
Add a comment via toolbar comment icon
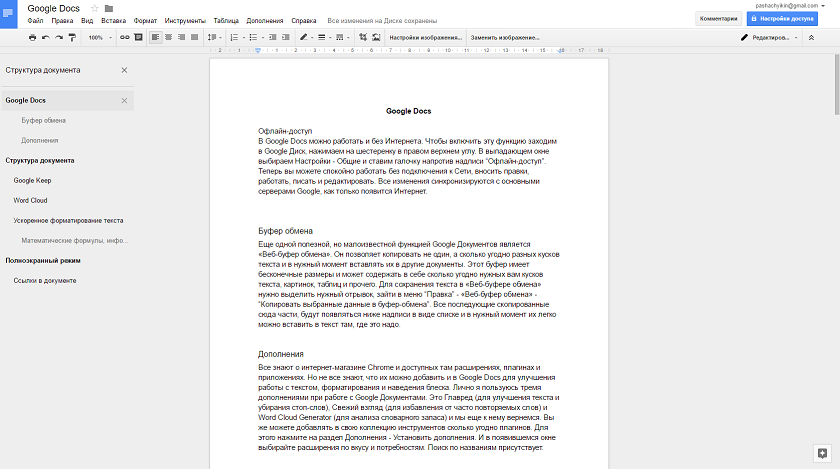pyautogui.click(x=138, y=38)
